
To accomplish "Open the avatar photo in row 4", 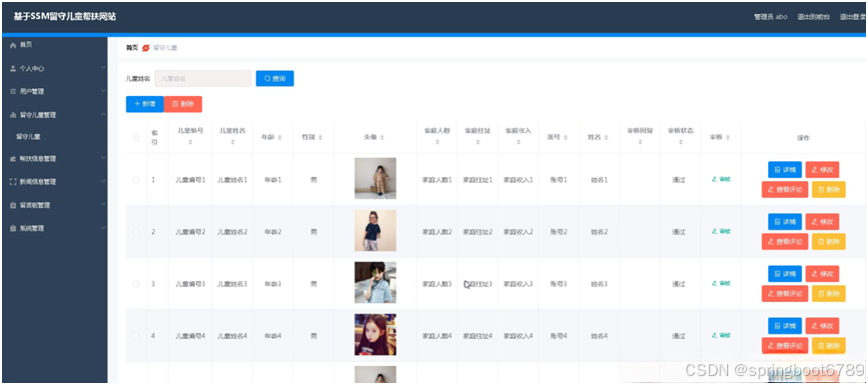I will pyautogui.click(x=376, y=335).
